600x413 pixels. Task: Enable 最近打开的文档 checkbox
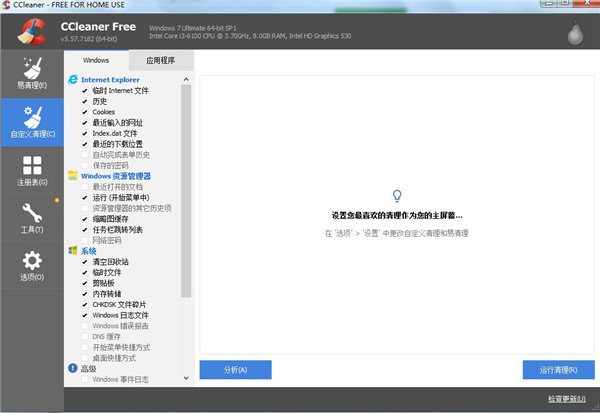[x=85, y=187]
